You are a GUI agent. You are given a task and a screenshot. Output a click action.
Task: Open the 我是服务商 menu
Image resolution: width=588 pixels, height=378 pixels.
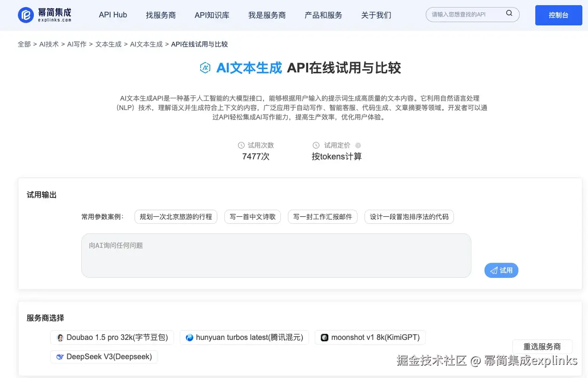click(x=267, y=15)
